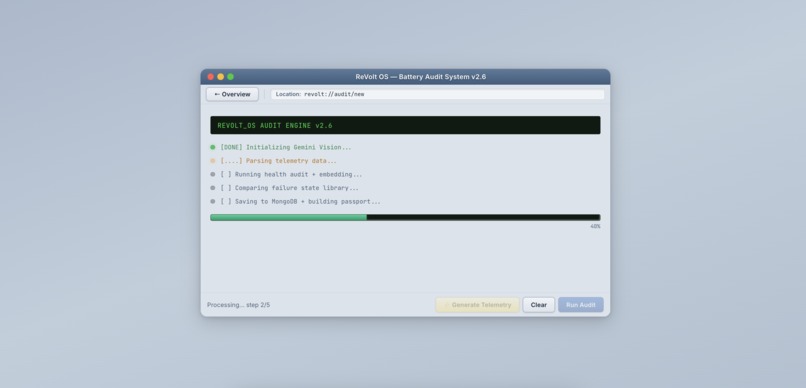This screenshot has height=388, width=806.
Task: Maximize the window with the green button
Action: (x=231, y=77)
